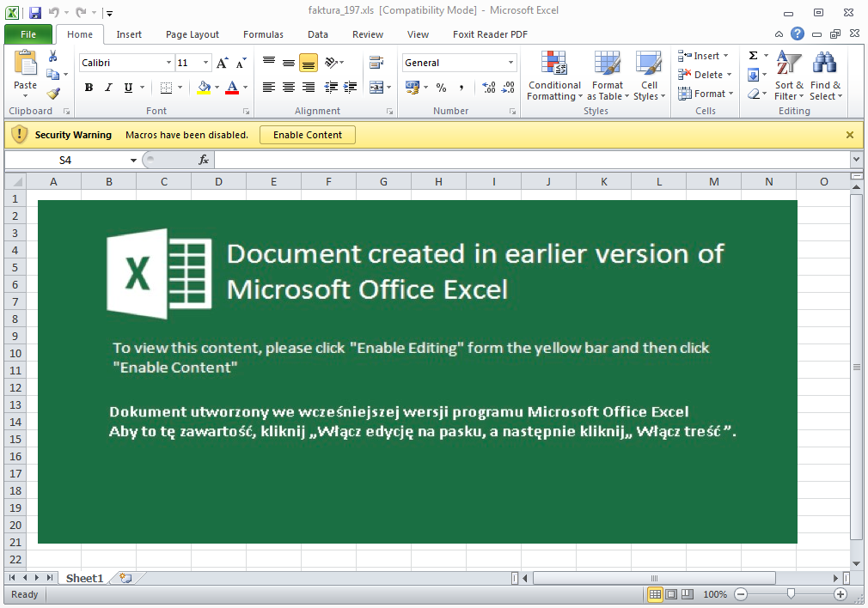Click the Increase Decimal icon

tap(489, 88)
